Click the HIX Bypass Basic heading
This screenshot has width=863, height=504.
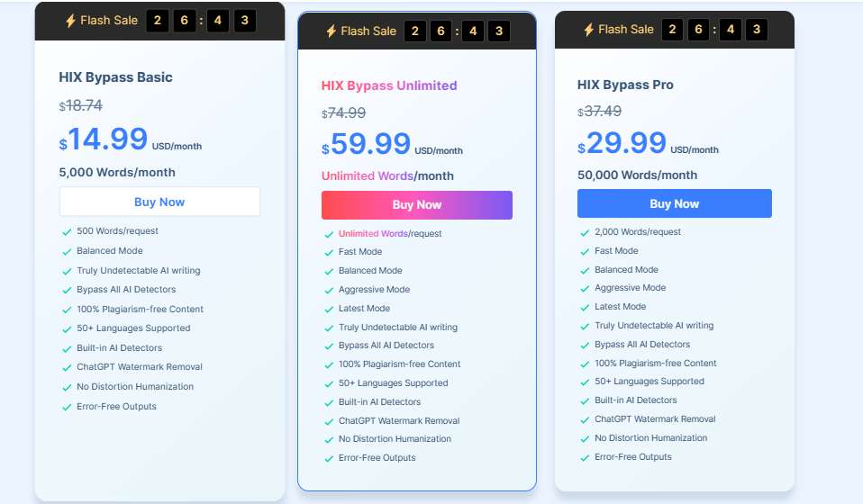(x=115, y=77)
